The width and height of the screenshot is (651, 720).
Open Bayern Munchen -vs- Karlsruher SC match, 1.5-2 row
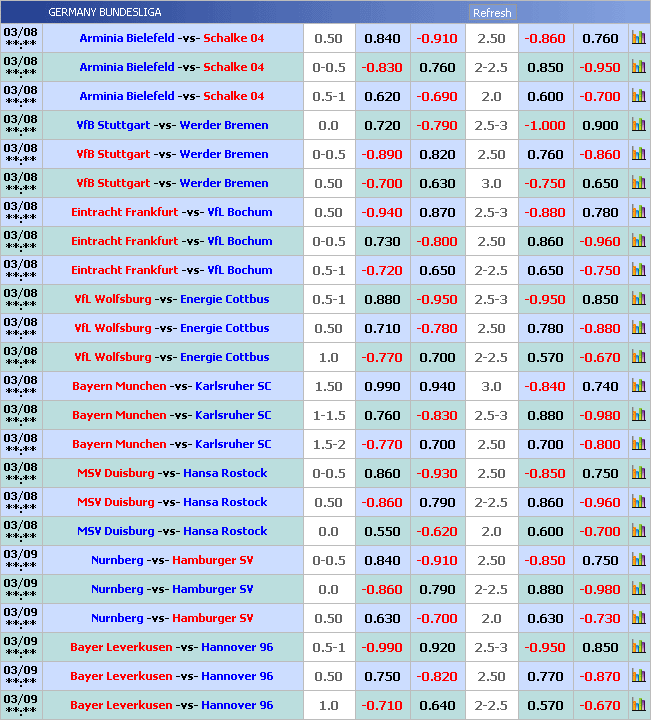172,444
